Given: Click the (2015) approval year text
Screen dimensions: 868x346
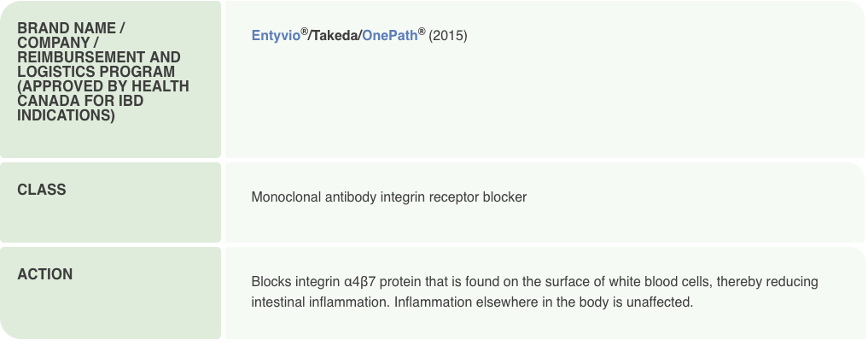Looking at the screenshot, I should [448, 36].
